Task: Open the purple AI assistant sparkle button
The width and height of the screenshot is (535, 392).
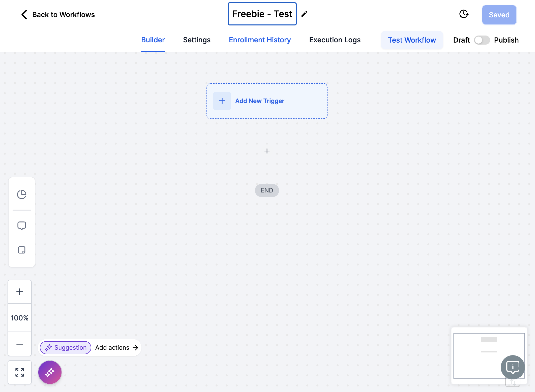Action: pos(50,372)
